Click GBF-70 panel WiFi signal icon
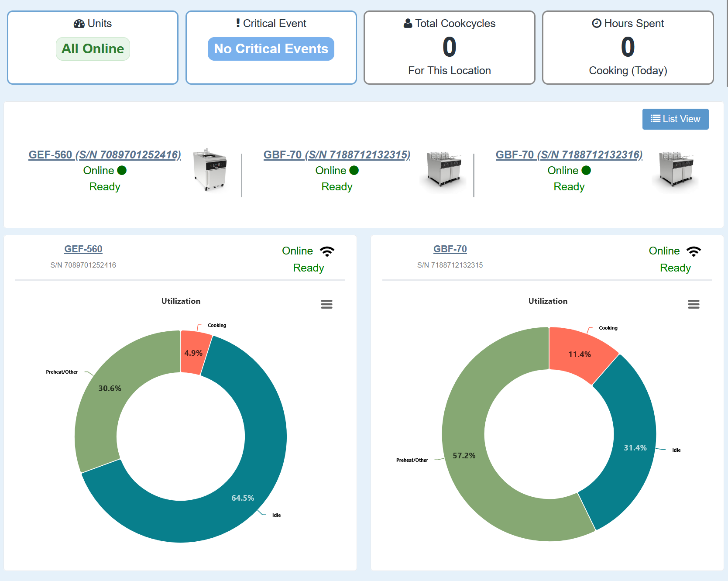The height and width of the screenshot is (581, 728). [694, 251]
